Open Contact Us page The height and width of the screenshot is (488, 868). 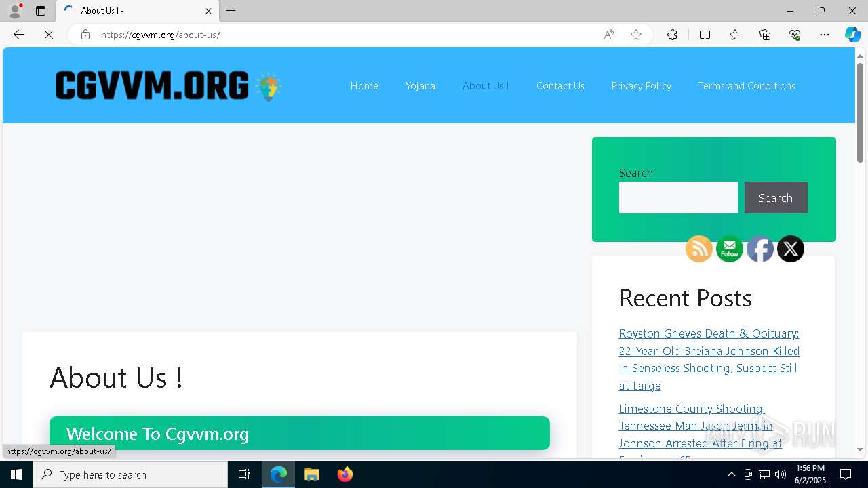(x=560, y=86)
